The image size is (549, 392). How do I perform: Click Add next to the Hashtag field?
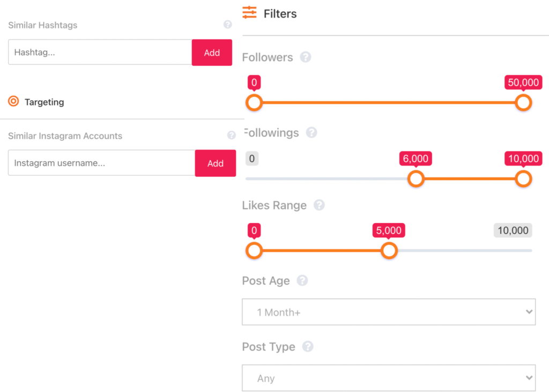click(212, 52)
